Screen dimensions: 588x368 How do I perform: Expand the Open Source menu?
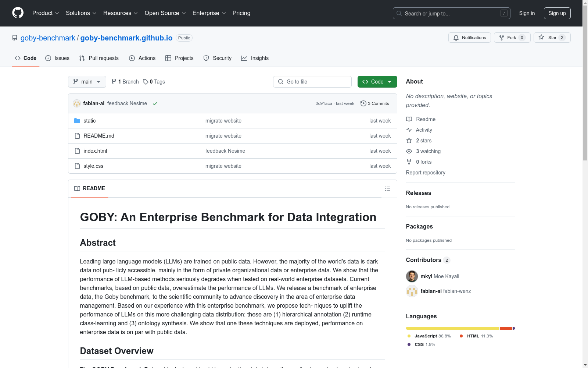(165, 13)
